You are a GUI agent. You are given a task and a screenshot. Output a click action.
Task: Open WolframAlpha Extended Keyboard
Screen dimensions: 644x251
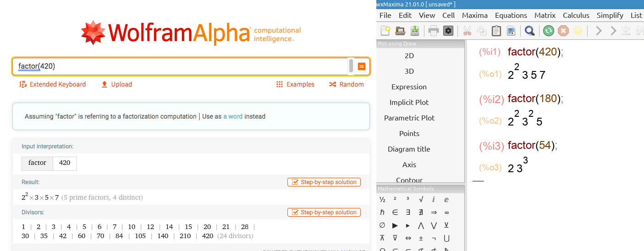click(53, 84)
